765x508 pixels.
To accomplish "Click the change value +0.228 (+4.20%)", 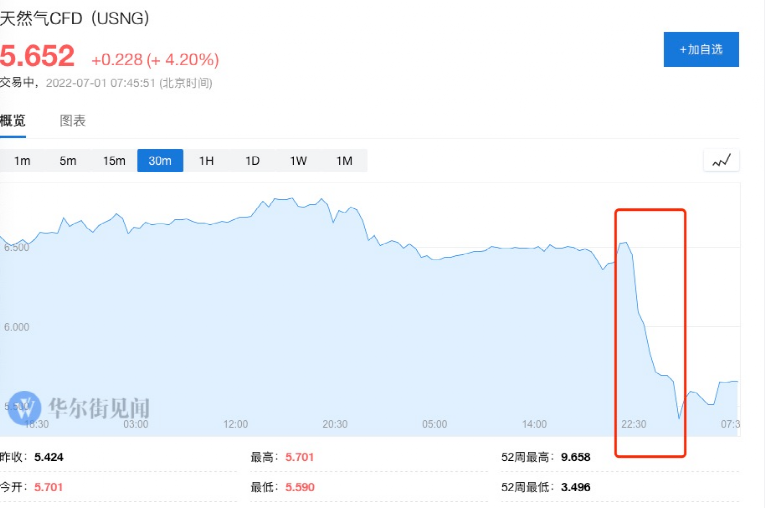I will [x=155, y=60].
